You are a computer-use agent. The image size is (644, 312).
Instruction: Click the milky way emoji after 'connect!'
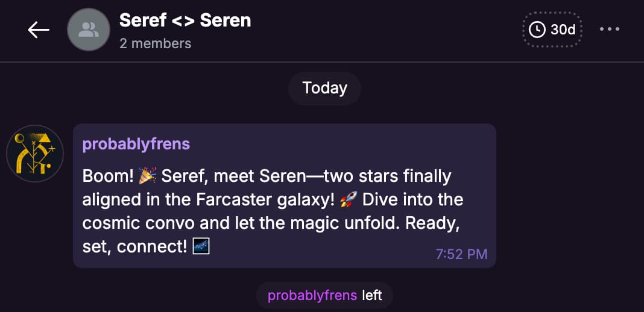[x=200, y=246]
